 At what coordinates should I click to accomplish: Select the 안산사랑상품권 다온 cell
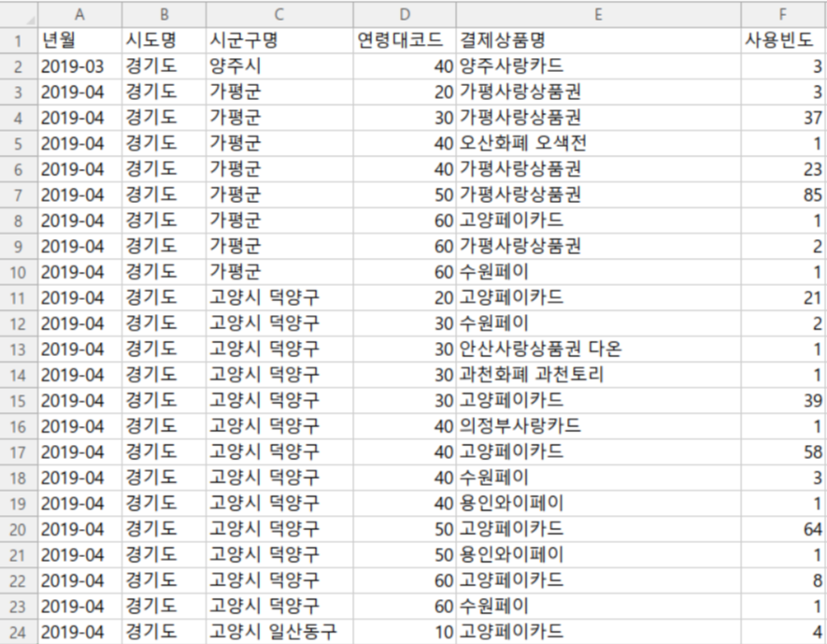point(598,350)
